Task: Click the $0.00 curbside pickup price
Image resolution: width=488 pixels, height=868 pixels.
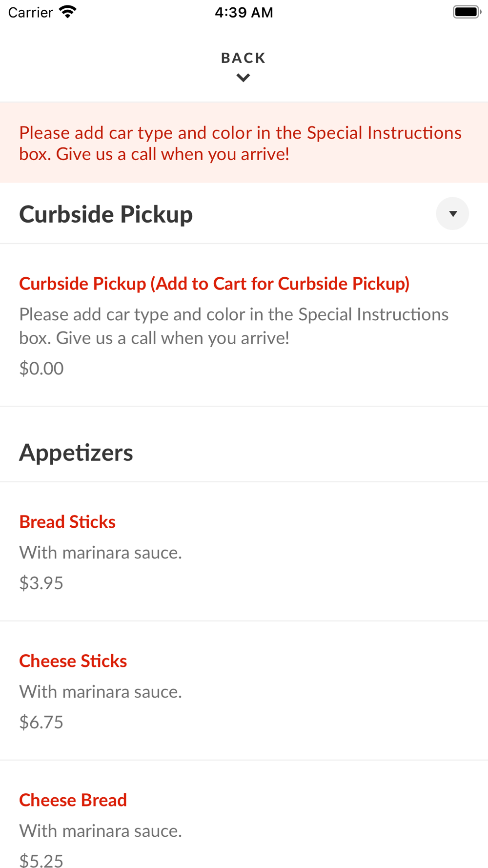Action: (41, 369)
